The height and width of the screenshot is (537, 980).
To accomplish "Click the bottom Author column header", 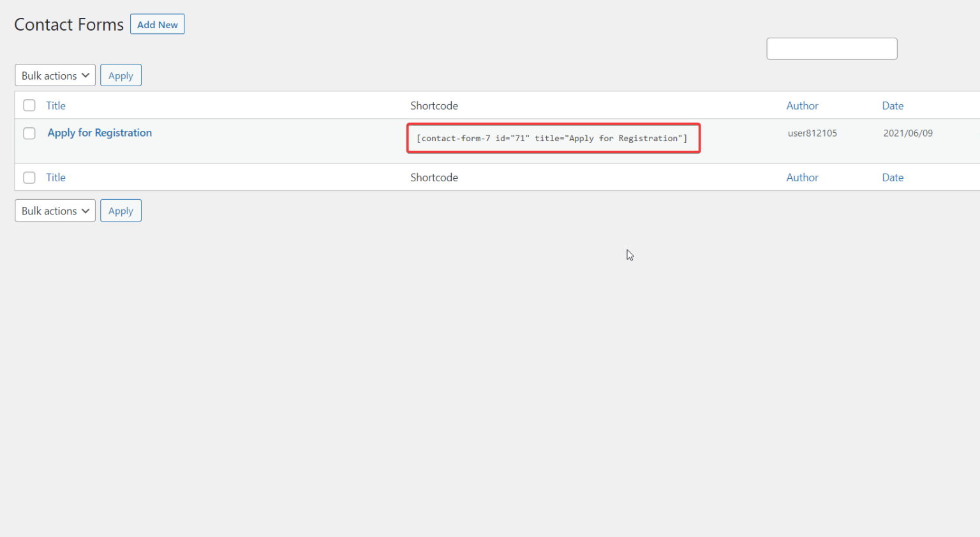I will click(x=802, y=177).
